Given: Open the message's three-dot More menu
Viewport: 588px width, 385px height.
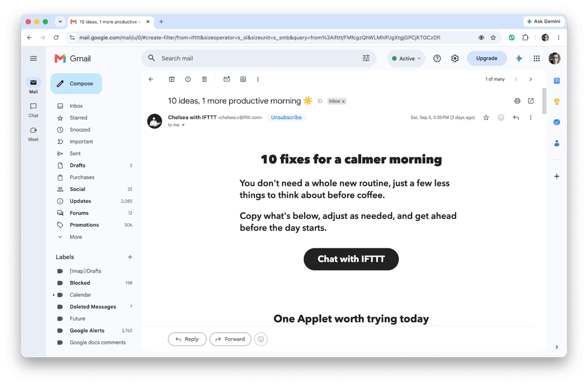Looking at the screenshot, I should [x=530, y=118].
